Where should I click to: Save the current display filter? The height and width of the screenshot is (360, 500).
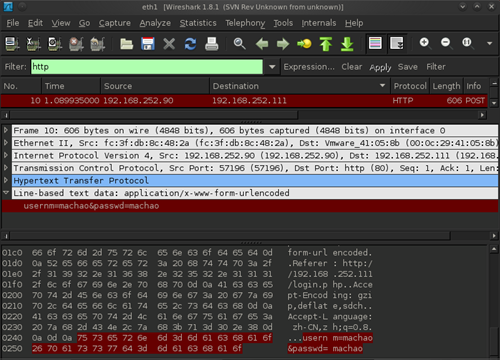(x=408, y=67)
